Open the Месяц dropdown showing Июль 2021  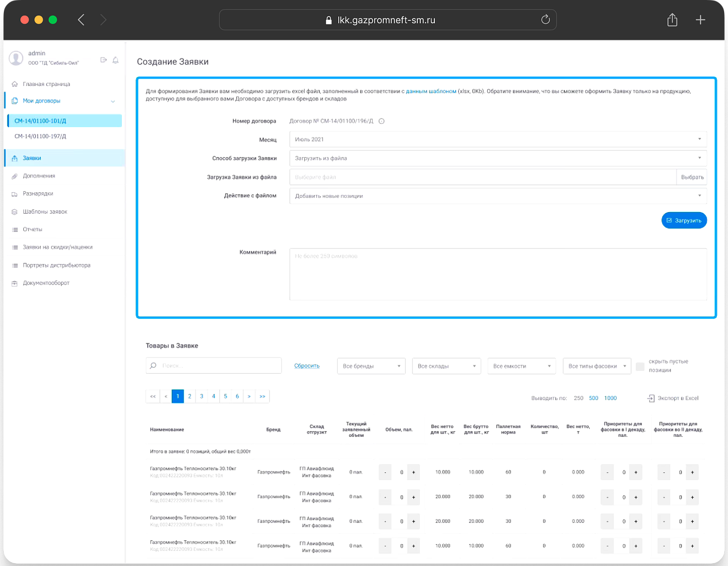click(x=498, y=139)
